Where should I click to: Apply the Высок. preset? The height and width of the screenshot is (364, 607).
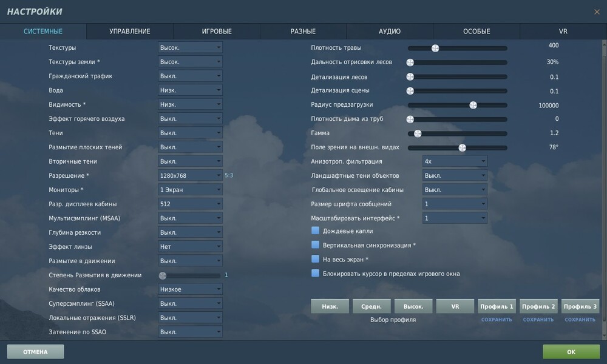coord(413,306)
